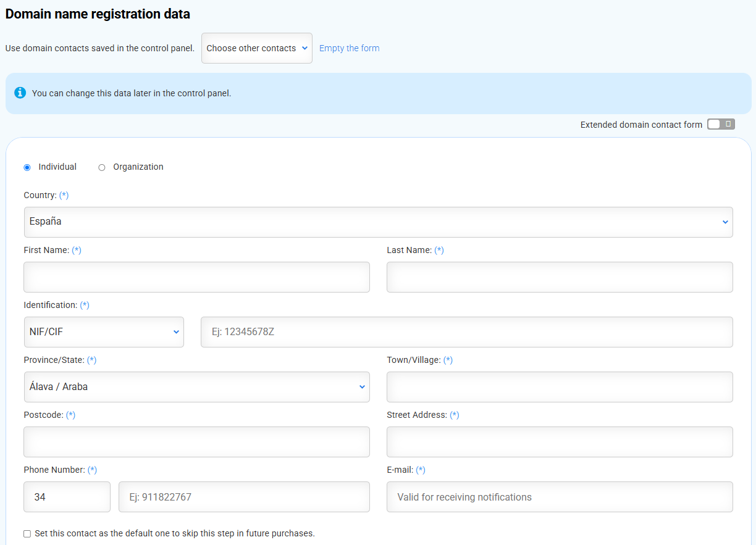The height and width of the screenshot is (545, 756).
Task: Click the Domain name registration data heading
Action: pos(98,14)
